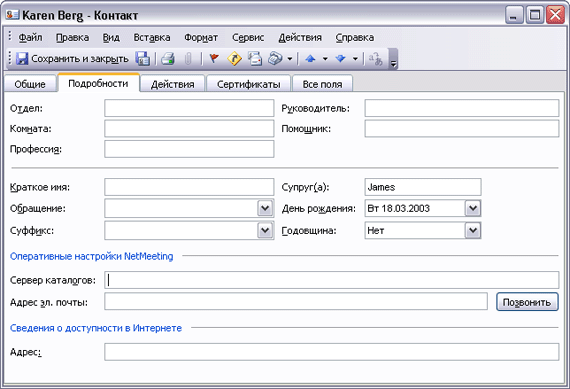Open dropdown next to the blue down arrow
The width and height of the screenshot is (570, 389).
coord(355,59)
